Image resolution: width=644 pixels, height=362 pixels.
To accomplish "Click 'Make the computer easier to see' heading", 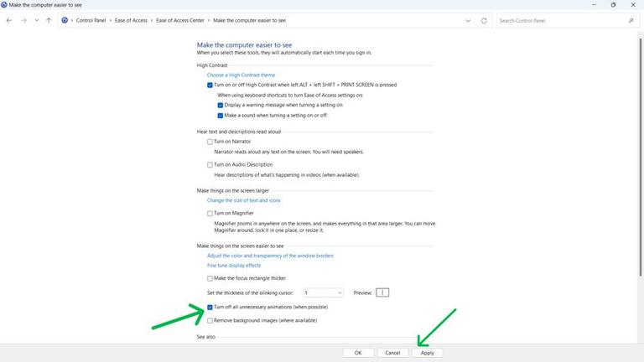I will click(x=244, y=45).
